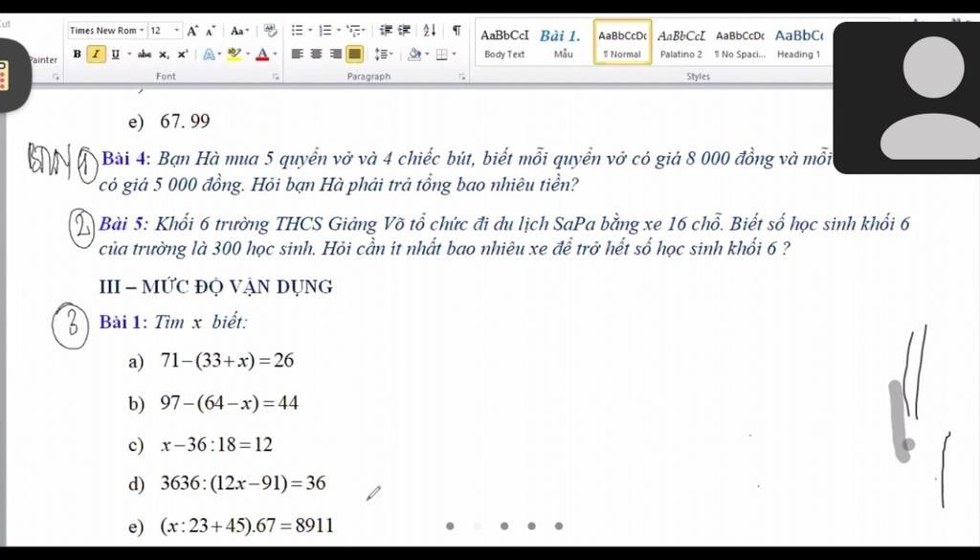Image resolution: width=980 pixels, height=560 pixels.
Task: Apply the Normal style
Action: coord(622,42)
